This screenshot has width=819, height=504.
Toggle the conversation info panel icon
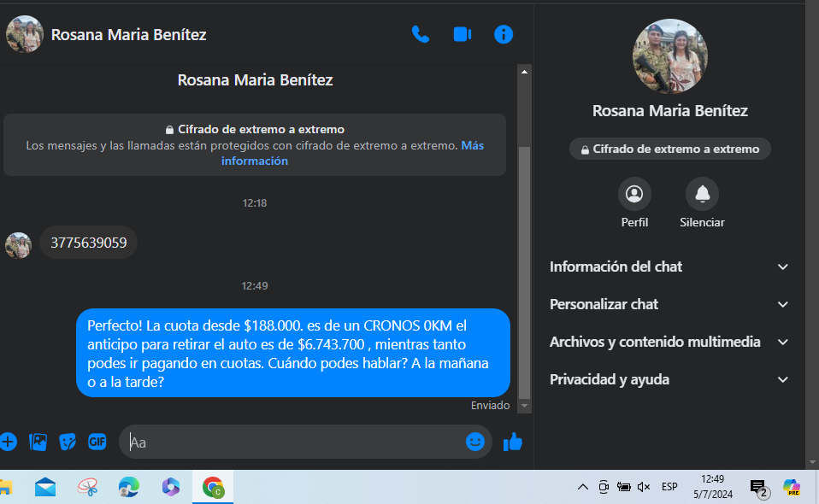tap(504, 34)
